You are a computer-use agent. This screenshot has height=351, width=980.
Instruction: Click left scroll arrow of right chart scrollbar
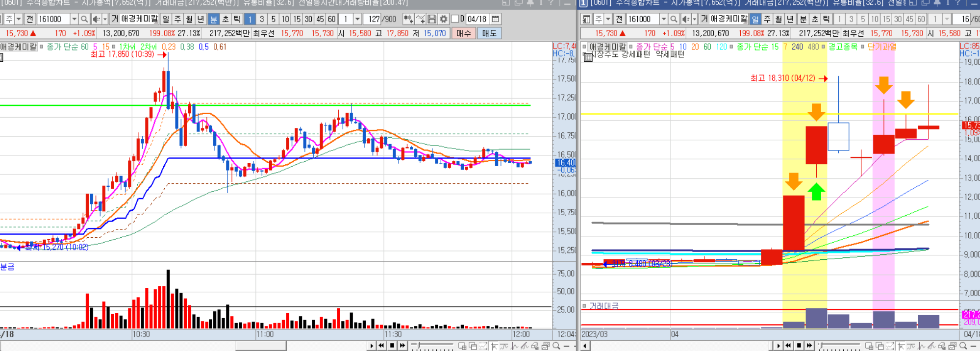click(584, 346)
